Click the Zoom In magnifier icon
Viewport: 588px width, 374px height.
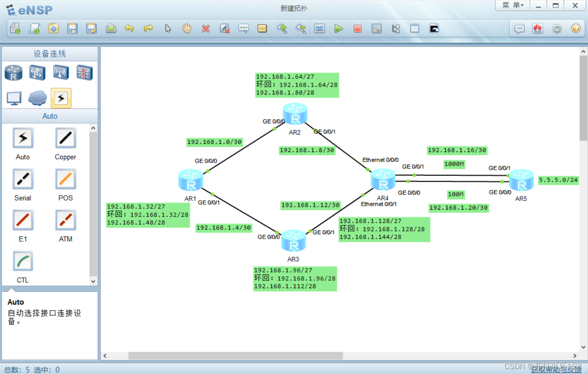tap(282, 28)
